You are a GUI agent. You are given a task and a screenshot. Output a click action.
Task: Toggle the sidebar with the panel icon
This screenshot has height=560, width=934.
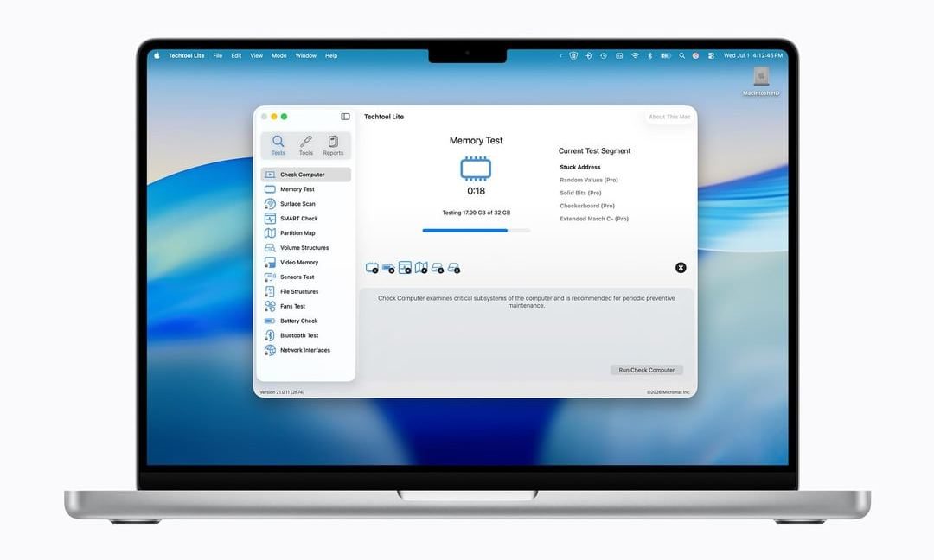click(345, 117)
